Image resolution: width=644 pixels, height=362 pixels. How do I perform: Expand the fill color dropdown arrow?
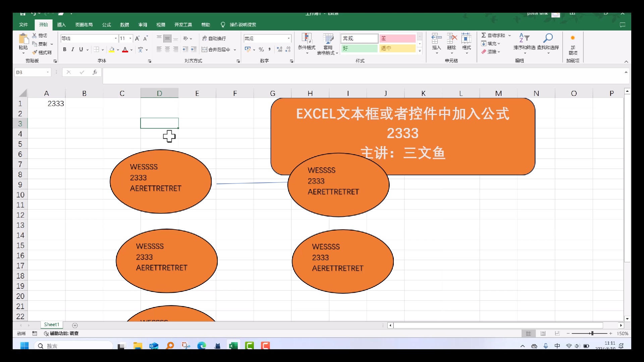[118, 50]
